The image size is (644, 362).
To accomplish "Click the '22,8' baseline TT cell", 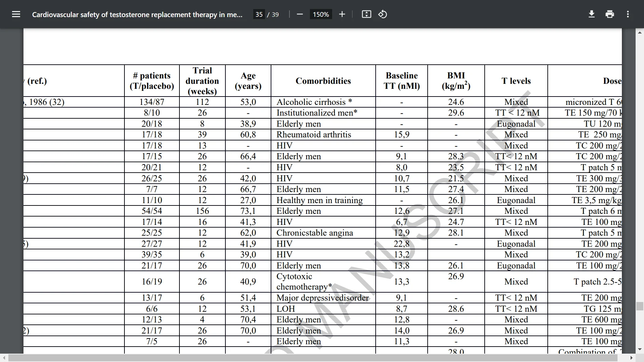I will (402, 244).
